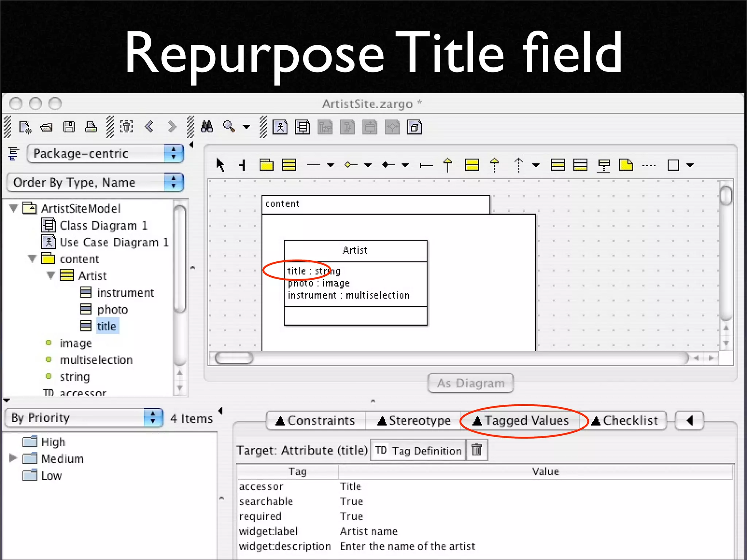This screenshot has height=560, width=747.
Task: Pick the yellow Note tool
Action: coord(626,165)
